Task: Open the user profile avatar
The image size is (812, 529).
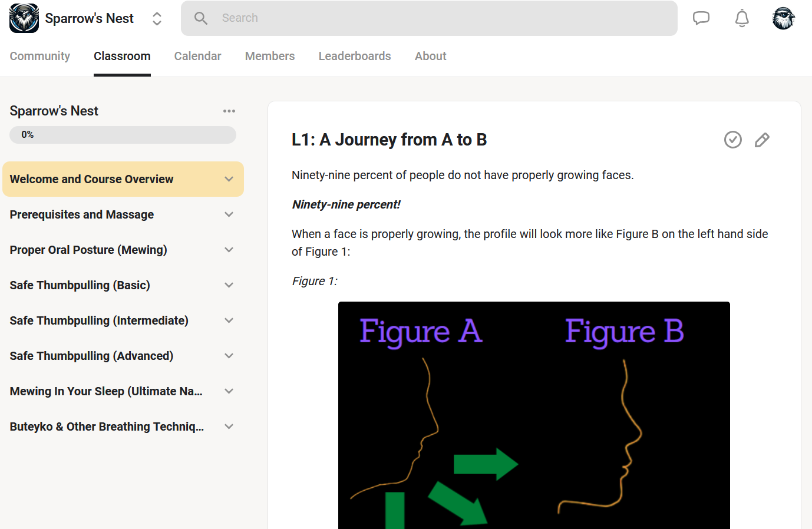Action: [784, 18]
